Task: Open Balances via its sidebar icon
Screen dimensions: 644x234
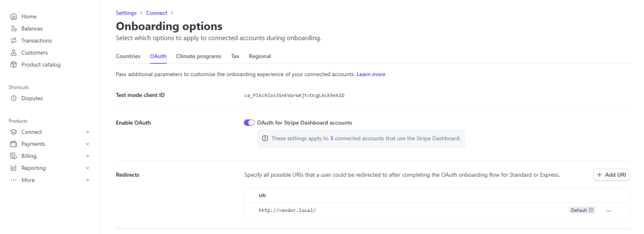Action: (14, 29)
